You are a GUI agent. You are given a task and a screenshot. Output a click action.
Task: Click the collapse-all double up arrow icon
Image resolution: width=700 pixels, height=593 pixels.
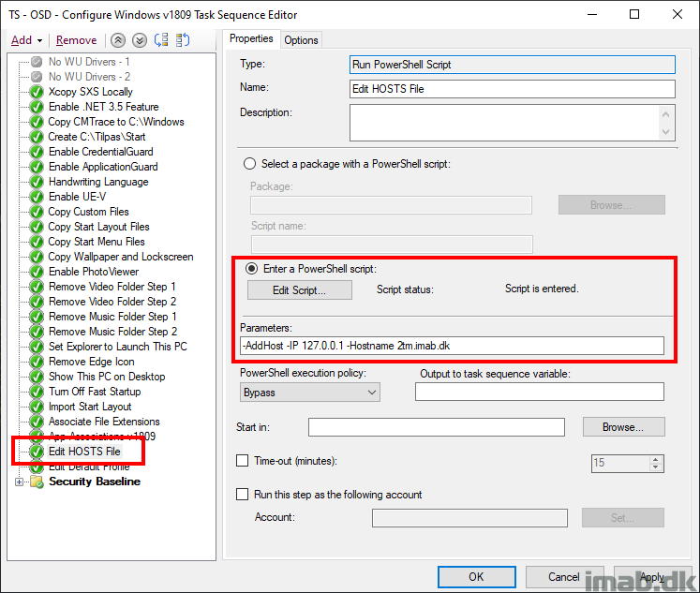coord(118,40)
